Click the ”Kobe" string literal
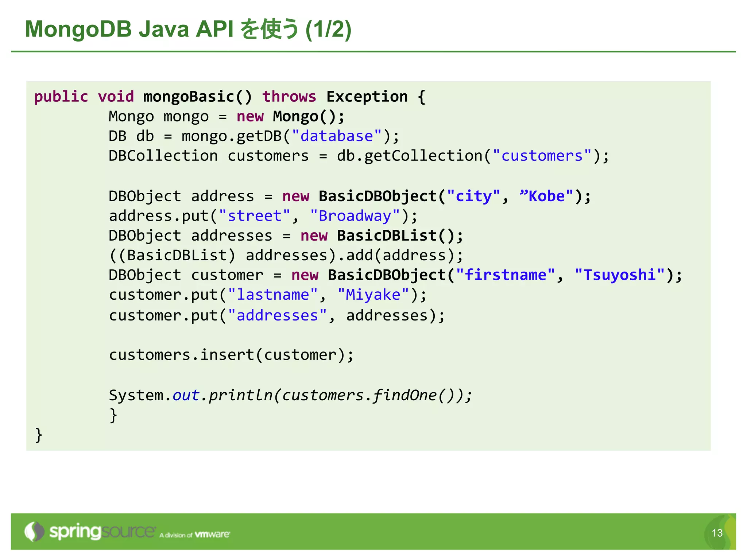Screen dimensions: 747x560 547,197
